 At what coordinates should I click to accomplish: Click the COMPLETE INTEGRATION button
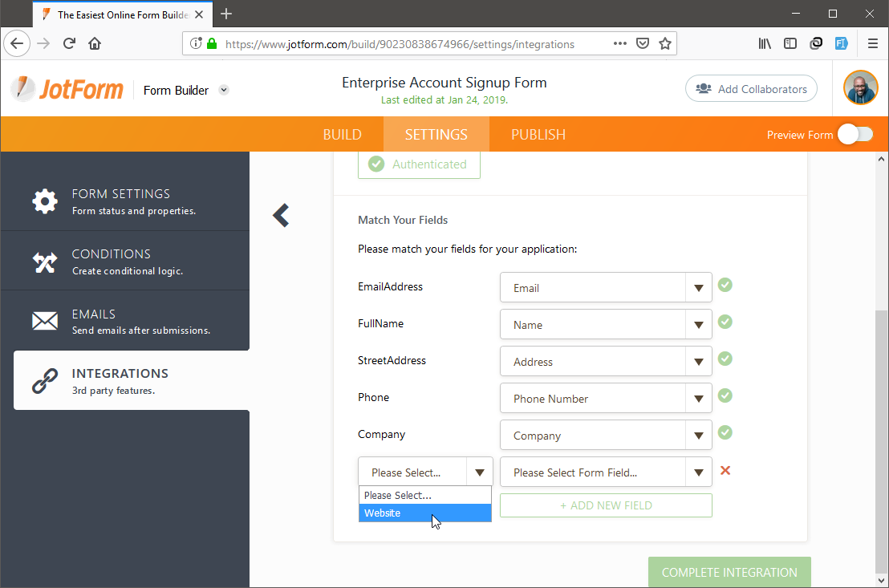point(729,572)
